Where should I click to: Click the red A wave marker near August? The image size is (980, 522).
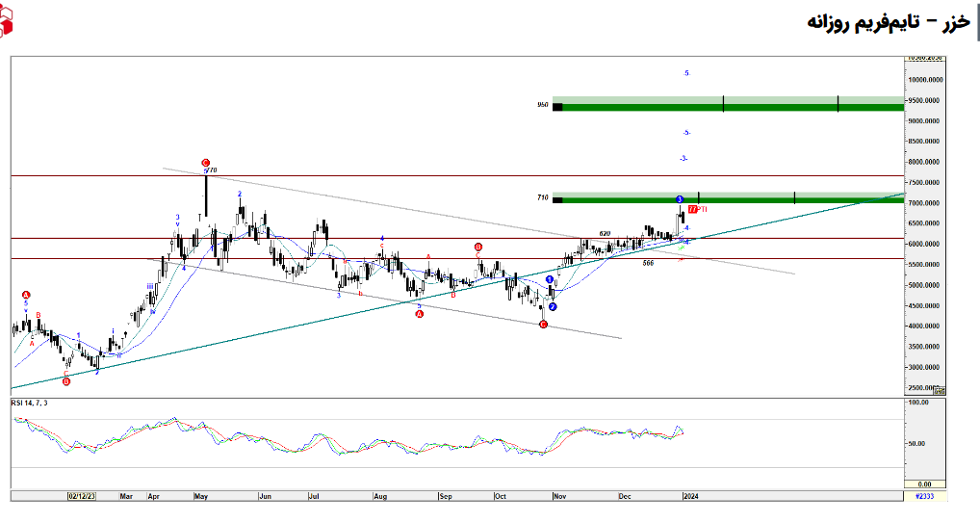(420, 314)
